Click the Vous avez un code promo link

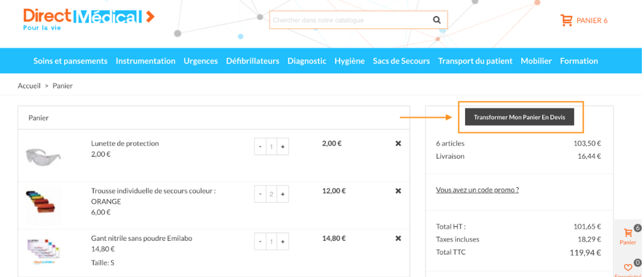click(x=477, y=190)
